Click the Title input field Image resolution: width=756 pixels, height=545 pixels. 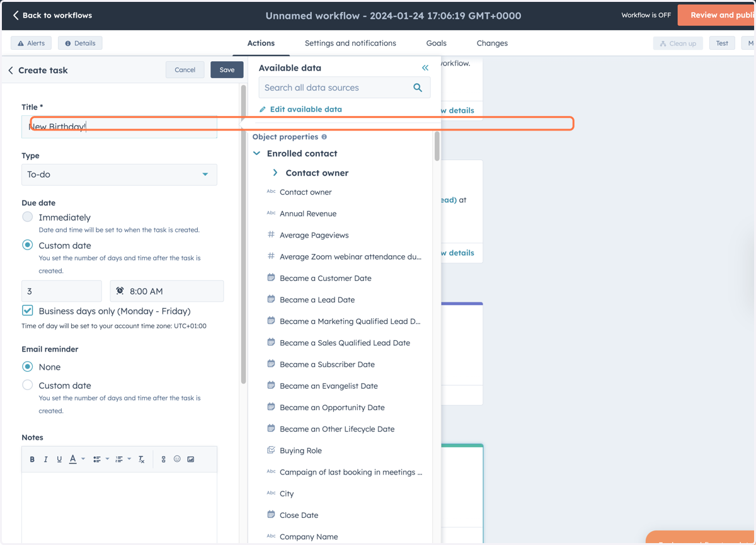point(119,127)
